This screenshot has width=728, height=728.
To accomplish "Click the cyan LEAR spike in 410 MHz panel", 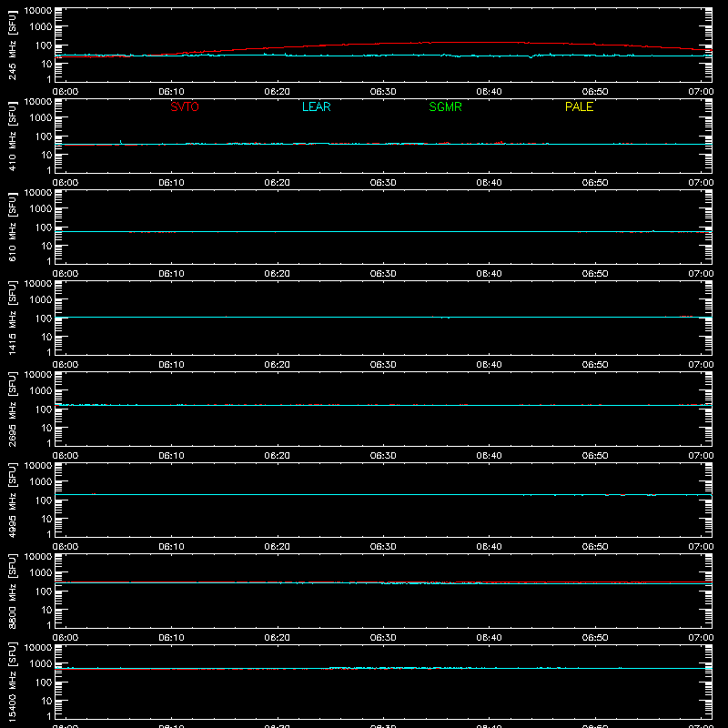I will 121,142.
